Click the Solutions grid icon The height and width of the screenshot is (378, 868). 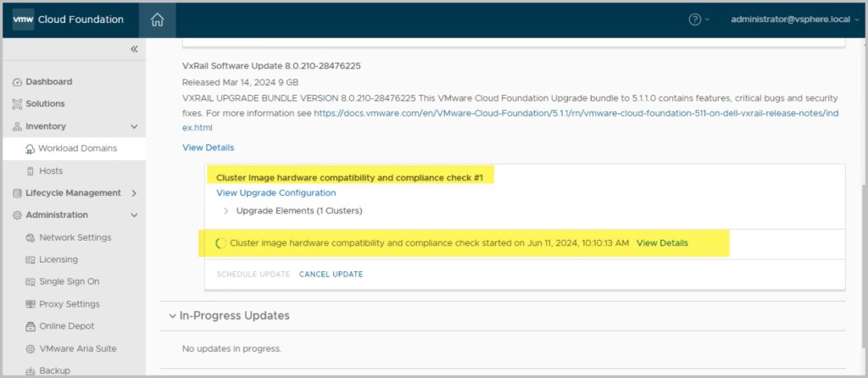(x=17, y=104)
